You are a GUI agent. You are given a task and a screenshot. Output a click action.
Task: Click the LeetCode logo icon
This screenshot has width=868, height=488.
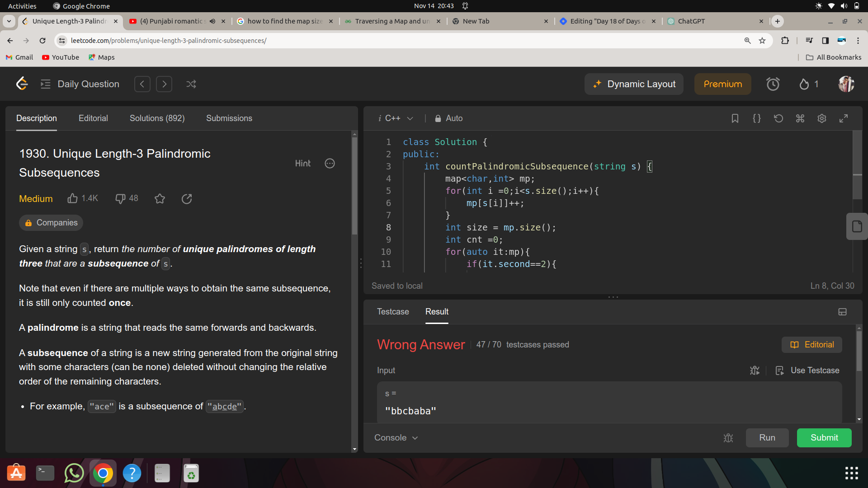22,84
